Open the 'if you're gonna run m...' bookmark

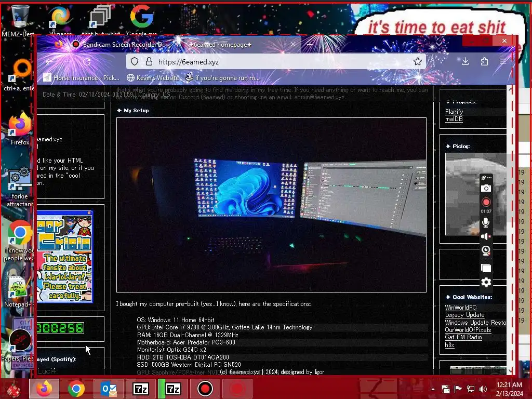tap(222, 78)
